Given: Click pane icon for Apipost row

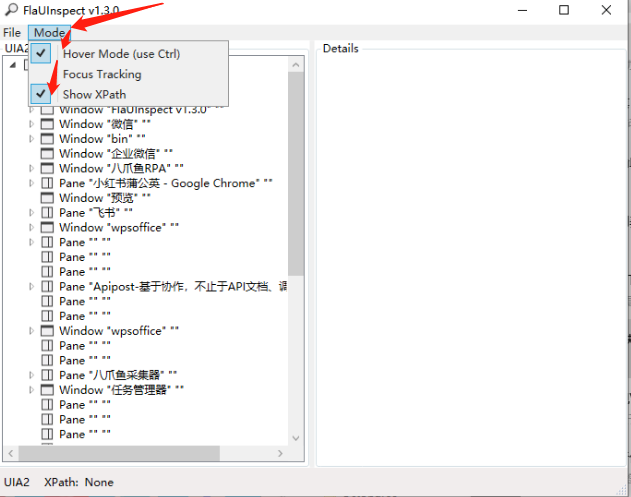Looking at the screenshot, I should point(47,287).
